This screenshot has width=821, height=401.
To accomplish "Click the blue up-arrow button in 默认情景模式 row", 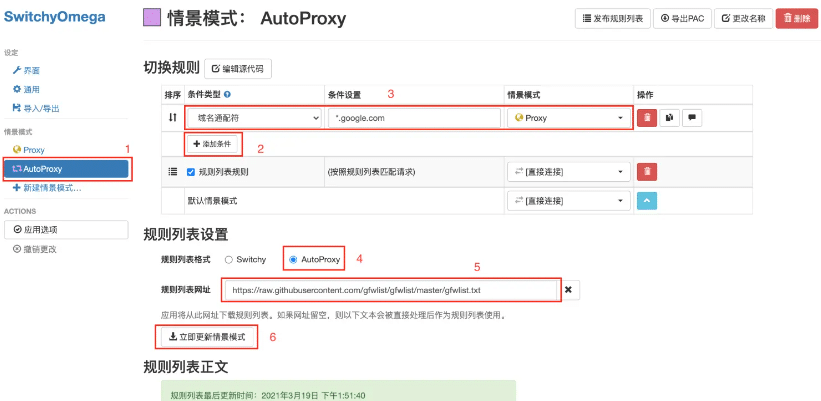I will click(647, 200).
